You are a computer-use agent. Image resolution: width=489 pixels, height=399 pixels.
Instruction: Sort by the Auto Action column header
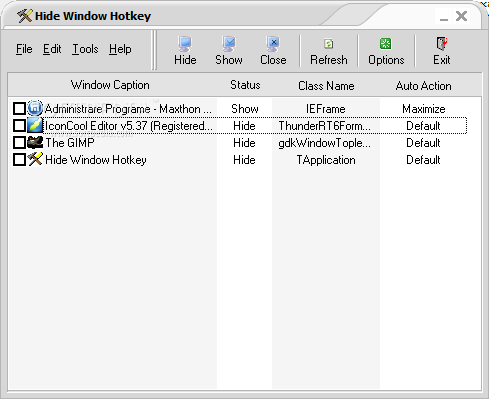point(423,85)
